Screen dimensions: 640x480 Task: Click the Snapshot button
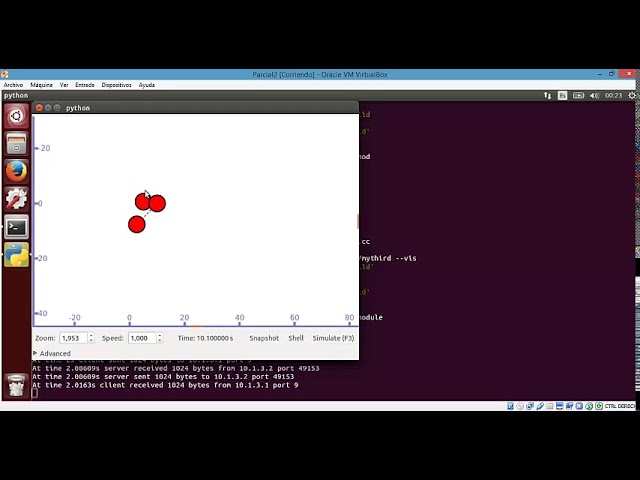coord(264,338)
